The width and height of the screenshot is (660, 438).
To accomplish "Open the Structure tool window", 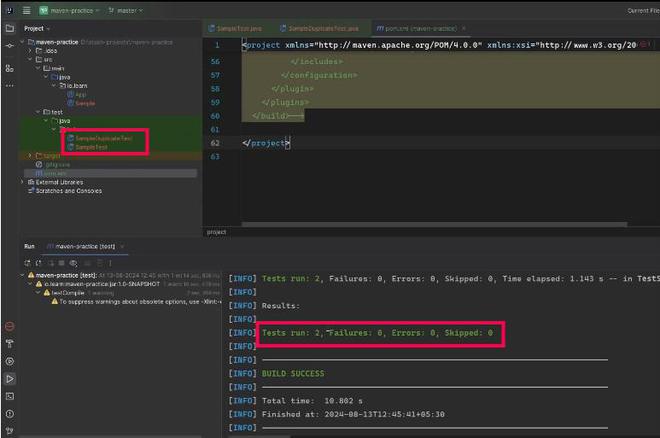I will [x=10, y=68].
